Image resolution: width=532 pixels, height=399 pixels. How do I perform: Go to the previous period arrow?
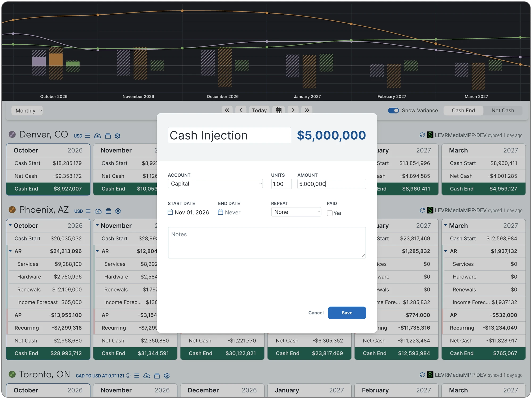point(241,110)
